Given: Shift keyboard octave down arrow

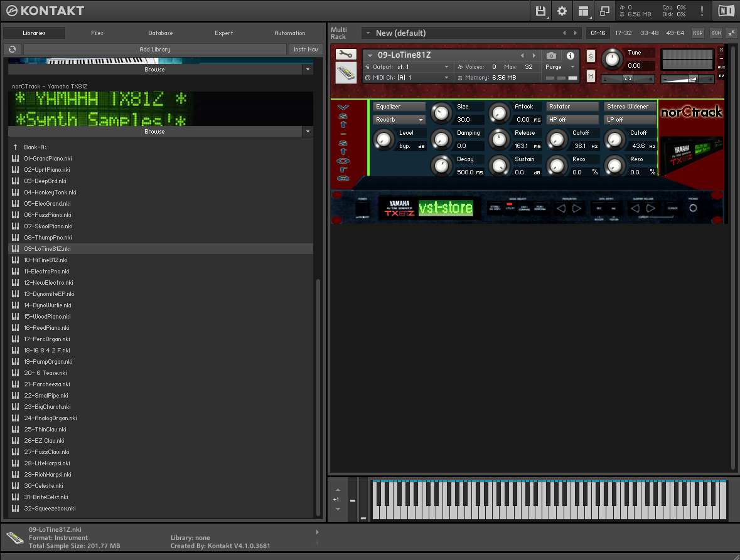Looking at the screenshot, I should [x=338, y=509].
